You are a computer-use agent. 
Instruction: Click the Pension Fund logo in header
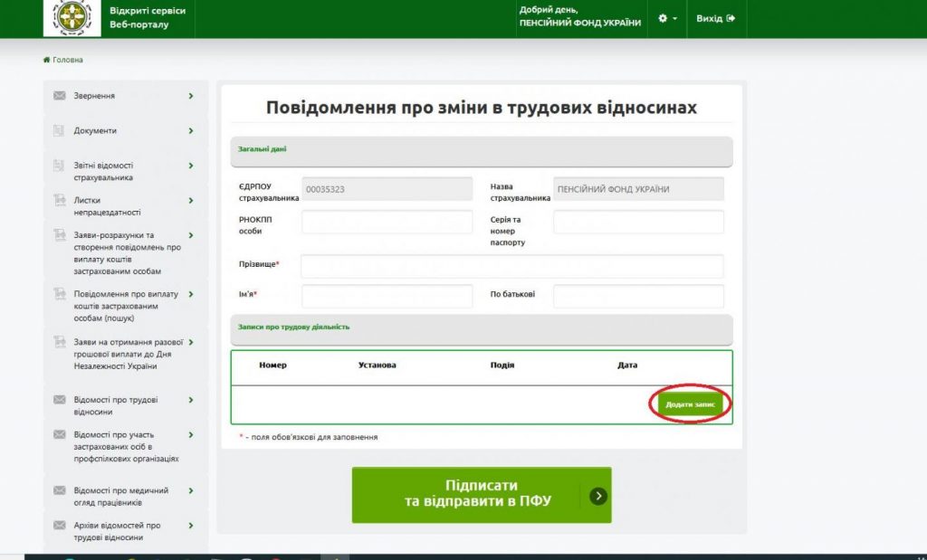[72, 18]
